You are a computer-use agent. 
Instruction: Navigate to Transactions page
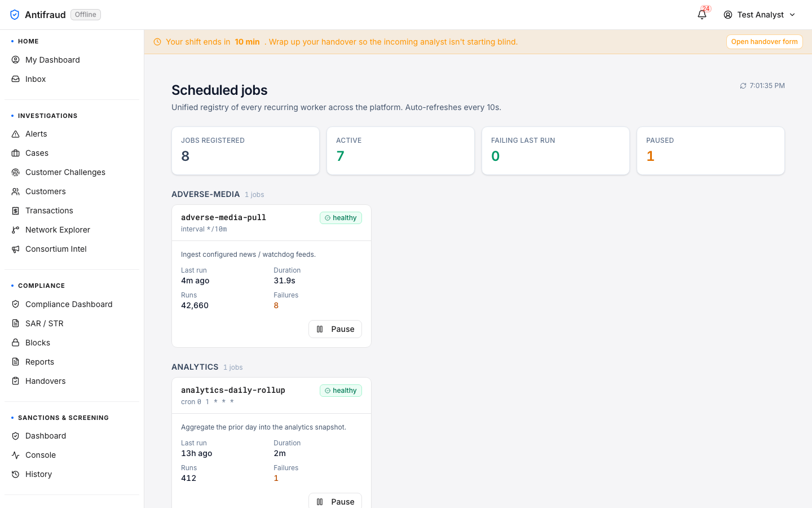(x=72, y=211)
